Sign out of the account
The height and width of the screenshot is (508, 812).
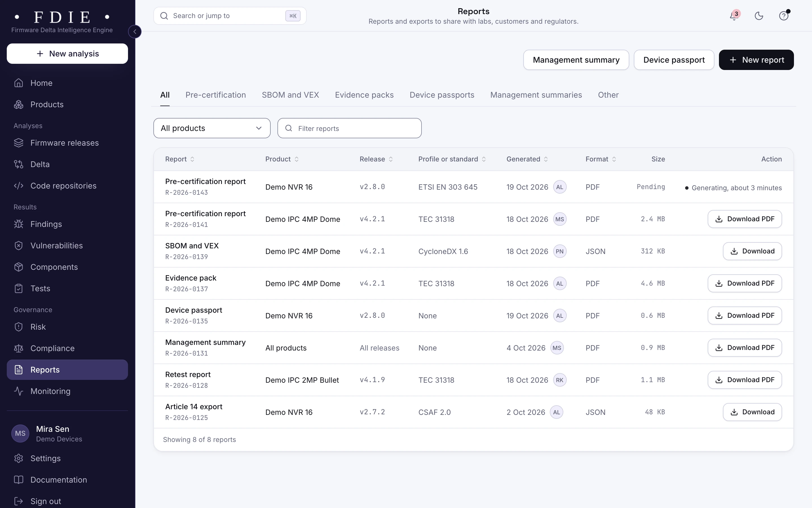click(67, 501)
